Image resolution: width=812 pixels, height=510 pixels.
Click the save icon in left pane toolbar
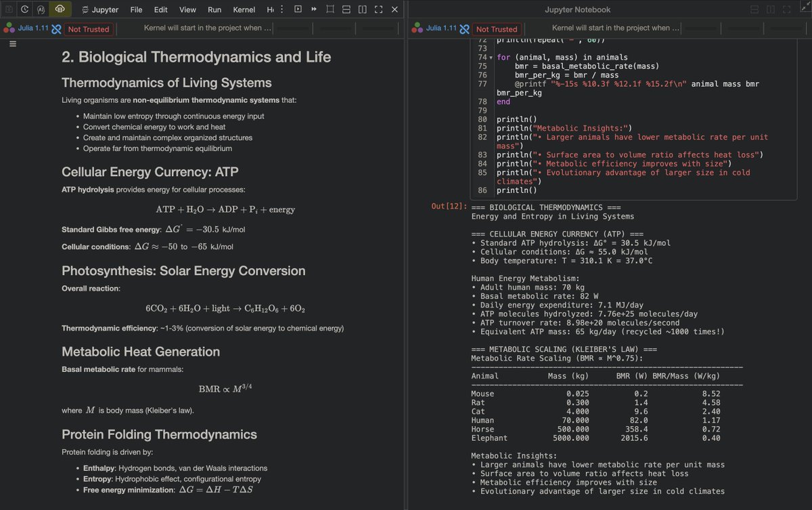coord(9,9)
